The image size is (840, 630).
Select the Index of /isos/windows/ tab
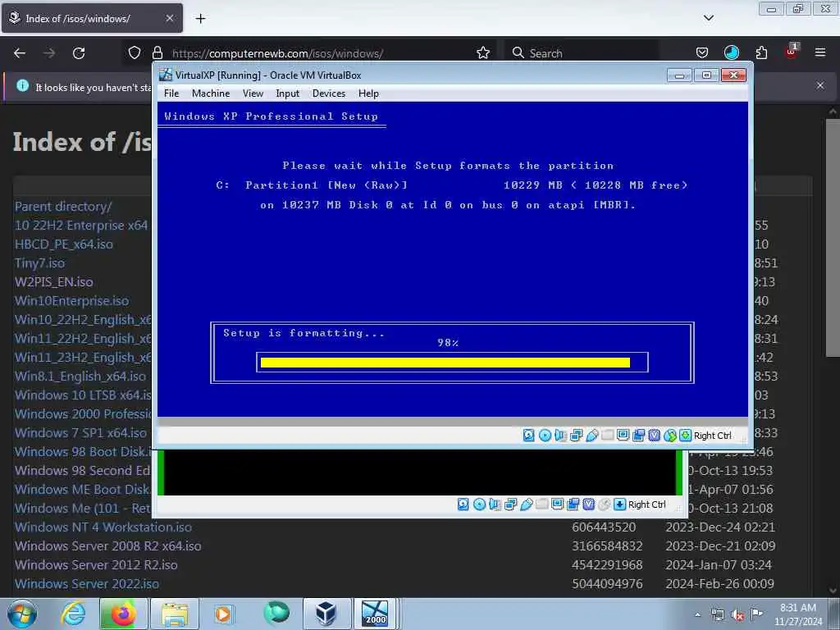[x=92, y=18]
